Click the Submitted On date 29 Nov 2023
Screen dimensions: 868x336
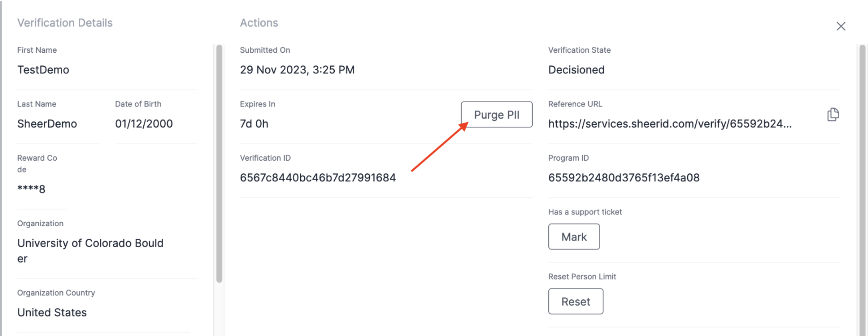[x=297, y=70]
